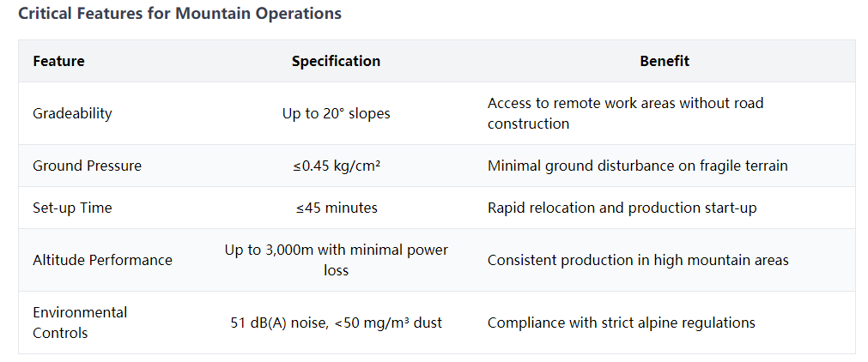This screenshot has height=362, width=868.
Task: Click 'Up to 3,000m with minimal power loss'
Action: 336,260
